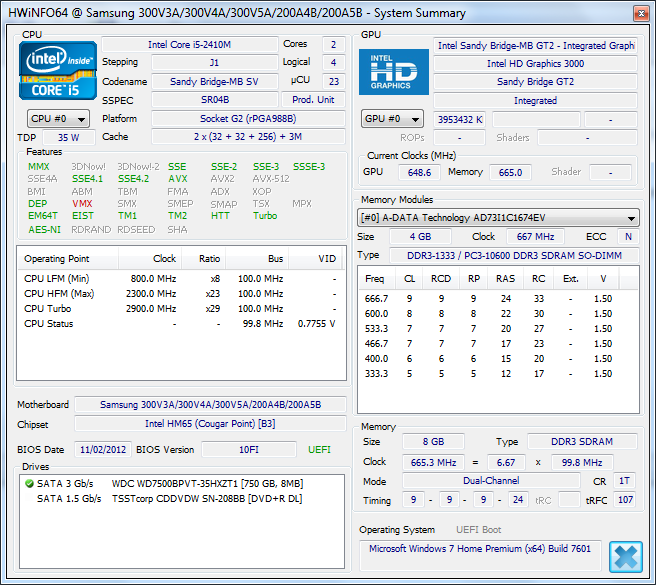Click the Windows 7 Home Premium OS field
This screenshot has height=585, width=657.
(x=480, y=555)
